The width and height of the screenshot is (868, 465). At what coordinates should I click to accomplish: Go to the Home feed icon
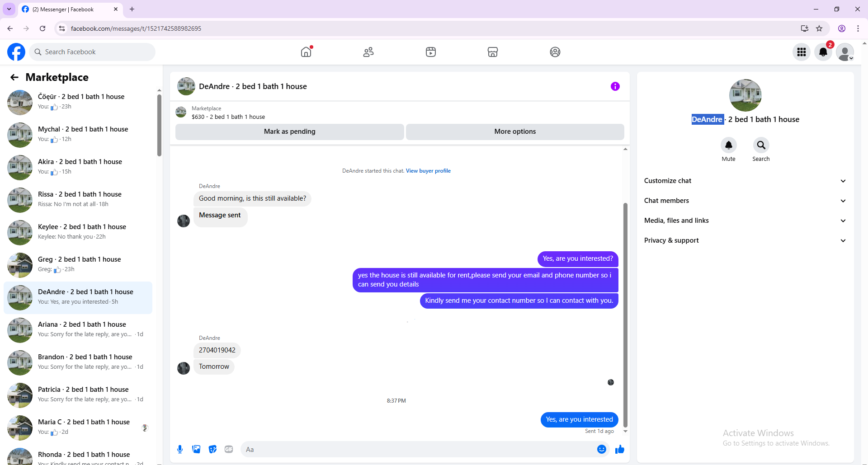tap(306, 52)
